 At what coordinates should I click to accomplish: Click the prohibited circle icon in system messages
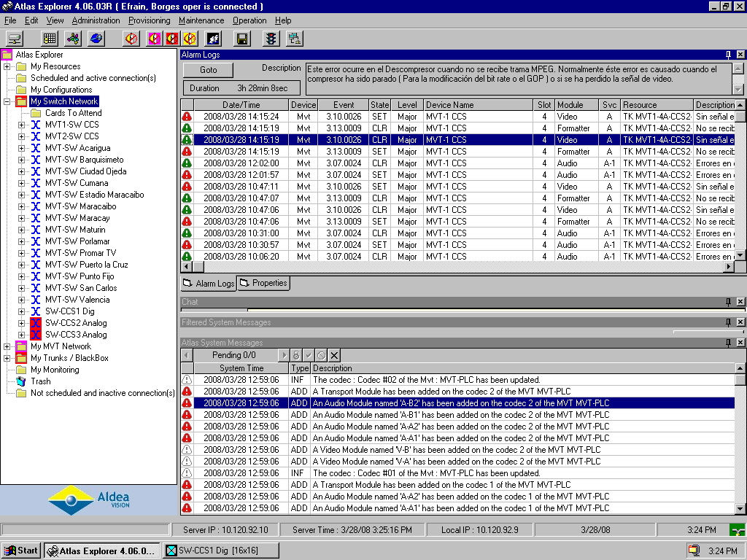[321, 355]
